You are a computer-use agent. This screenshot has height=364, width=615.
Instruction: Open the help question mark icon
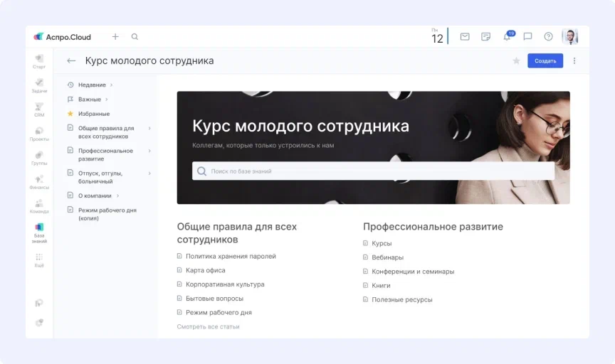[x=548, y=36]
